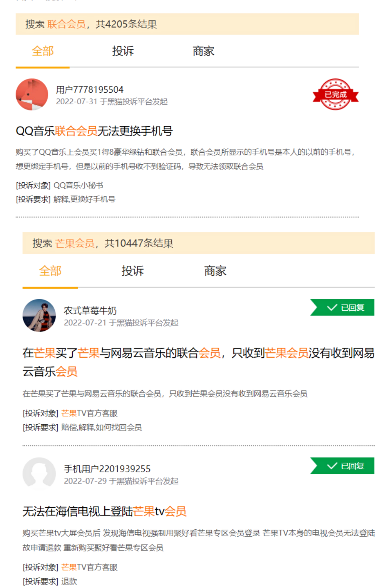Click the 已完成 red stamp badge
Screen dimensions: 385x588
tap(335, 94)
